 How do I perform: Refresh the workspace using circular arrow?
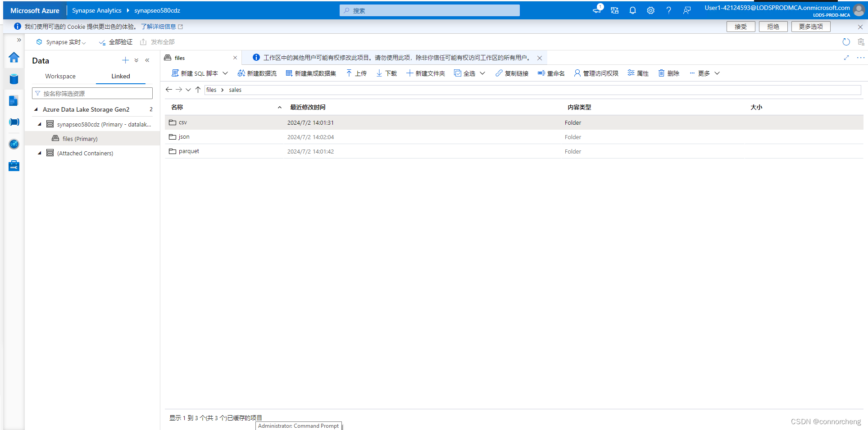[846, 42]
